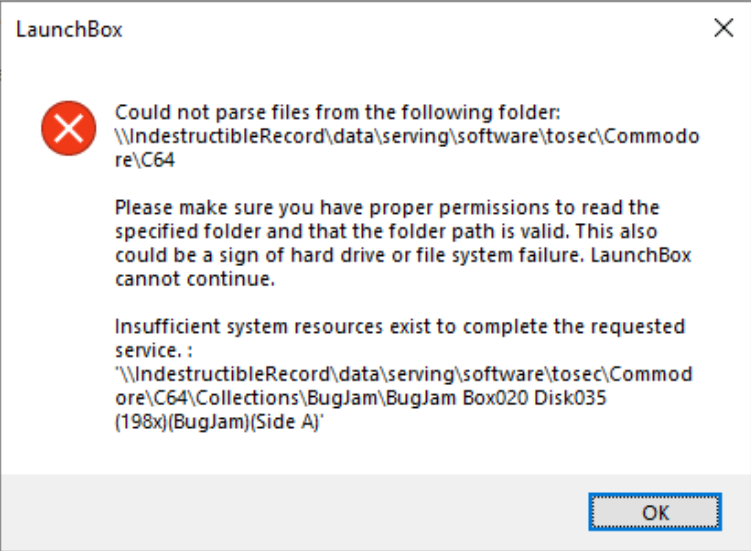The height and width of the screenshot is (551, 751).
Task: Click the first \\IndestructibleRecord folder path line
Action: point(407,137)
